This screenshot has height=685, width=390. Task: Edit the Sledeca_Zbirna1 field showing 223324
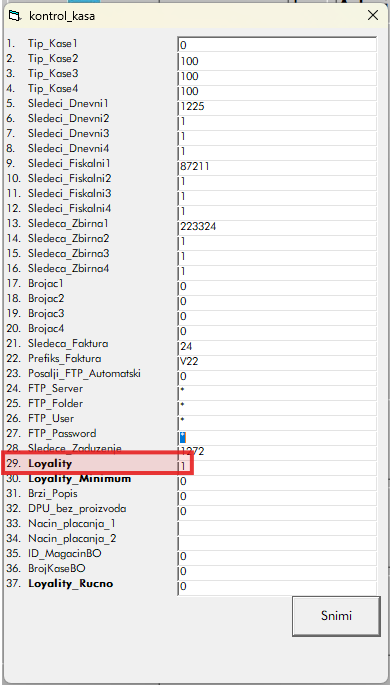point(277,226)
